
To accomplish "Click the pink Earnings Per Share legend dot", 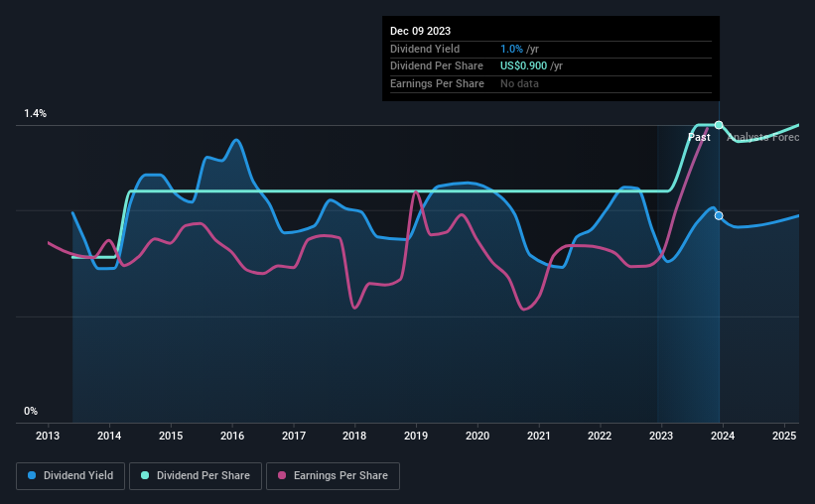I will pyautogui.click(x=282, y=475).
